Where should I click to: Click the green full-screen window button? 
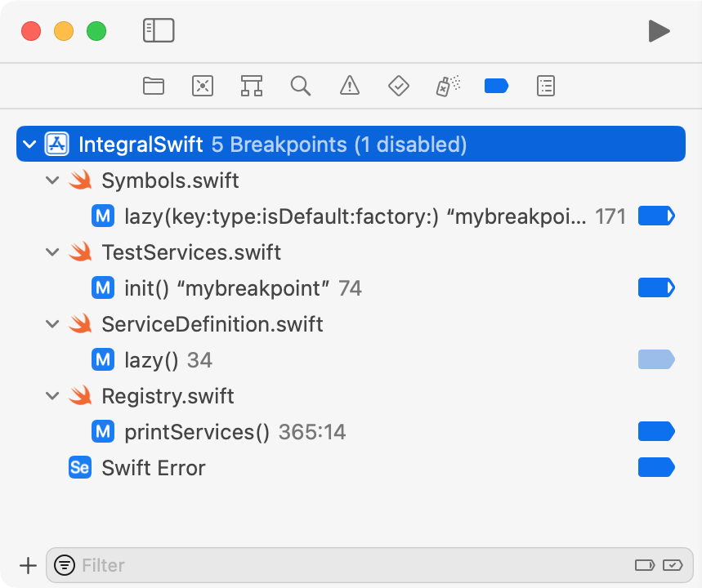[x=96, y=31]
